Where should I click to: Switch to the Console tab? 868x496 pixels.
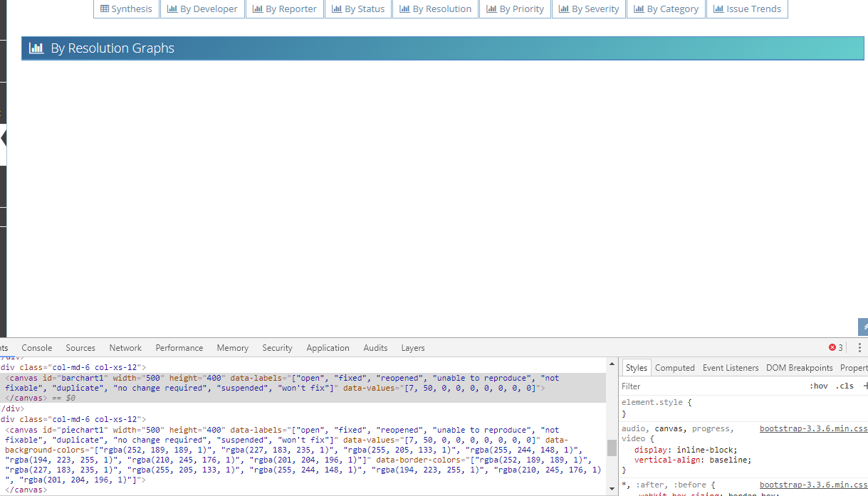(37, 348)
